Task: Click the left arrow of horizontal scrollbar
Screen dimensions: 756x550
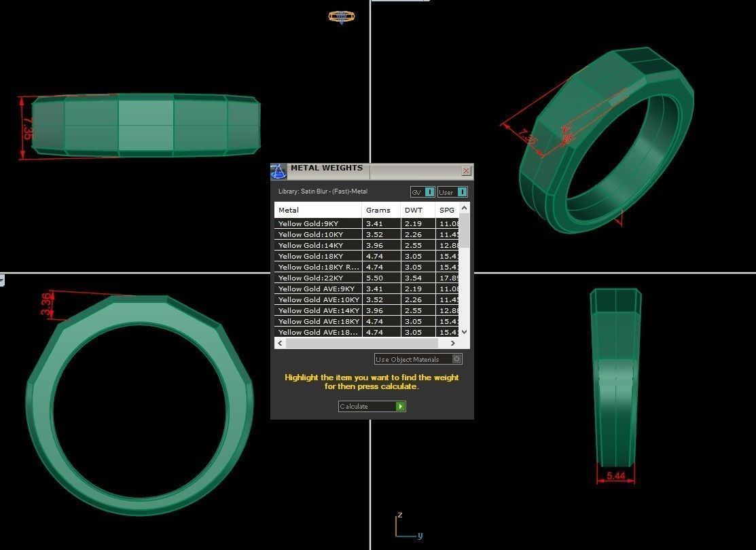Action: click(x=280, y=343)
